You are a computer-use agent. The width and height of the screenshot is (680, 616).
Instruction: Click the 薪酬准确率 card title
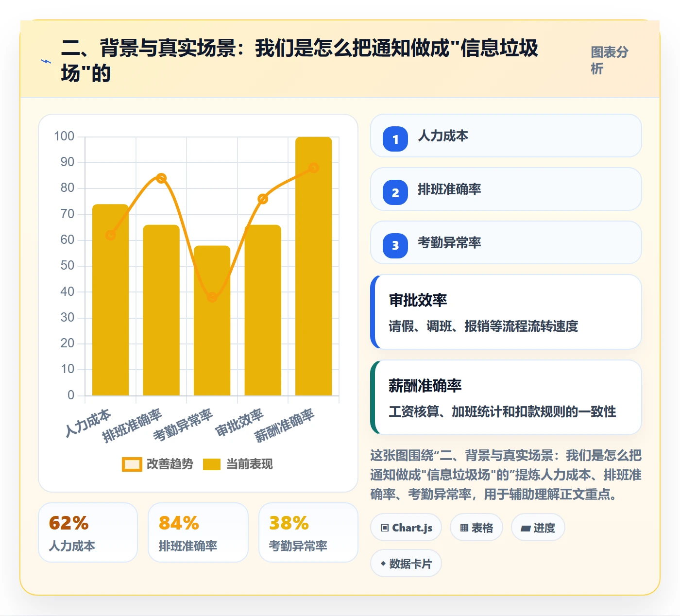pos(425,386)
